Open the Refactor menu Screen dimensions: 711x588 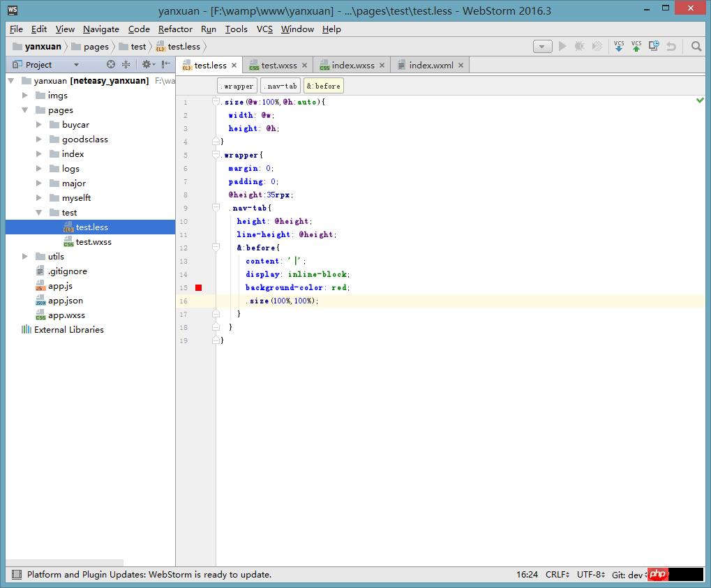point(175,29)
